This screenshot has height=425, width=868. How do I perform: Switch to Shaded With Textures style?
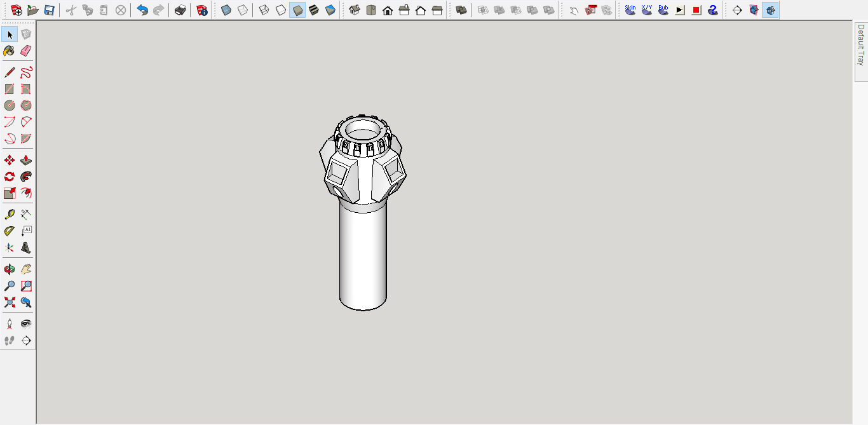pyautogui.click(x=314, y=10)
